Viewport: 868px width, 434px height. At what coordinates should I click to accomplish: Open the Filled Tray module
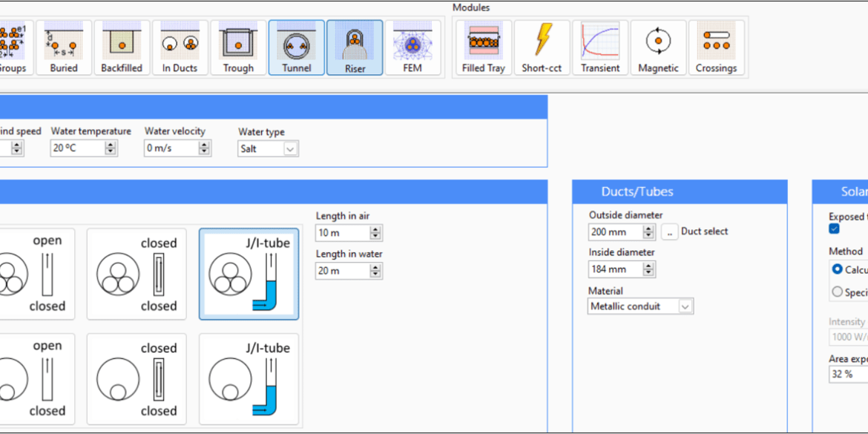[x=481, y=46]
